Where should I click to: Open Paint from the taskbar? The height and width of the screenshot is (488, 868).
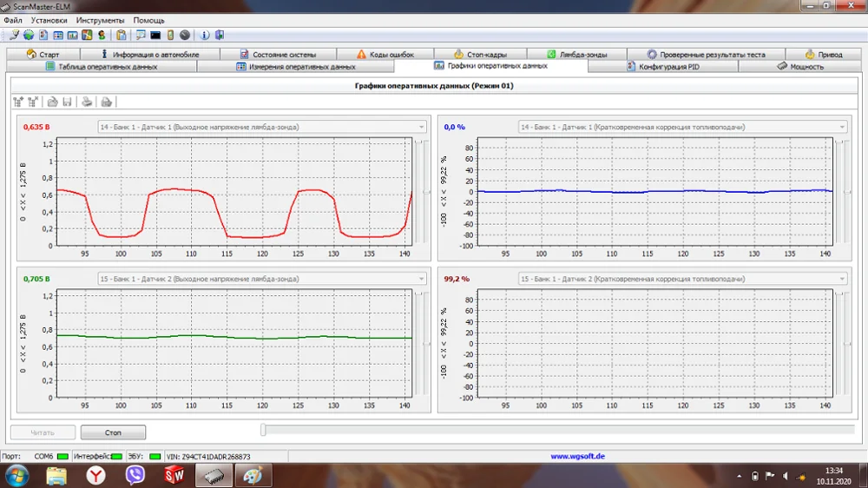(253, 475)
